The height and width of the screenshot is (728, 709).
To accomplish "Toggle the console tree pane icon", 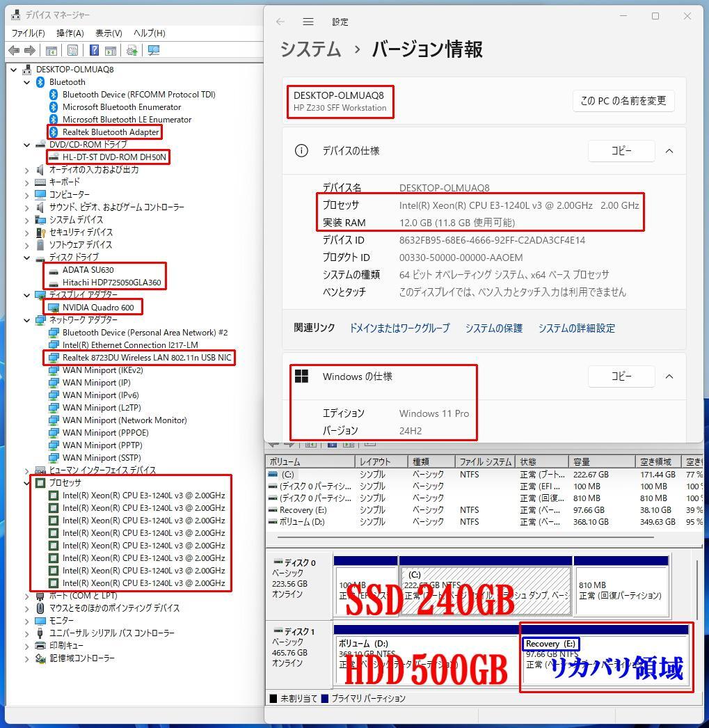I will click(x=51, y=49).
